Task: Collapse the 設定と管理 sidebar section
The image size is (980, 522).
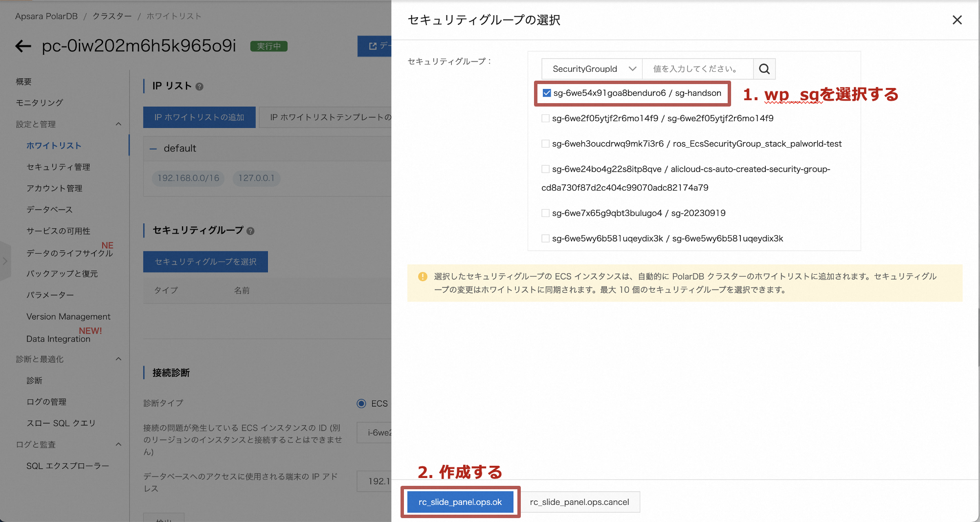Action: [x=118, y=124]
